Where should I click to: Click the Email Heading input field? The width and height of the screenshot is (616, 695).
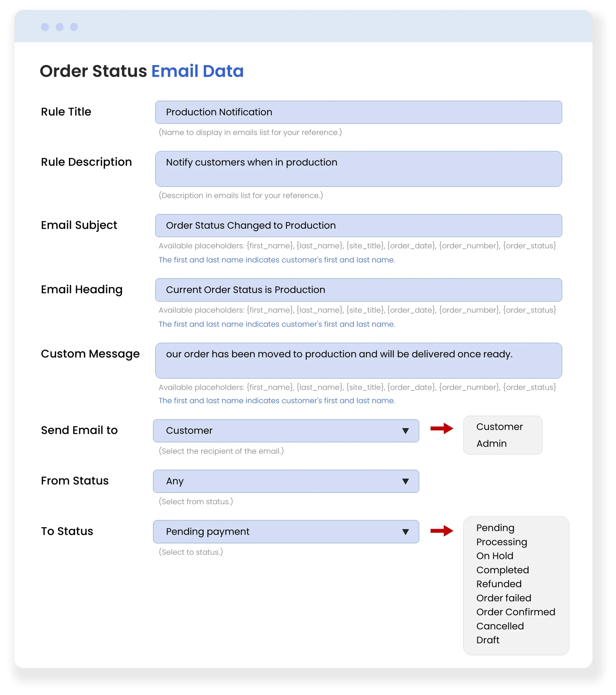[358, 290]
